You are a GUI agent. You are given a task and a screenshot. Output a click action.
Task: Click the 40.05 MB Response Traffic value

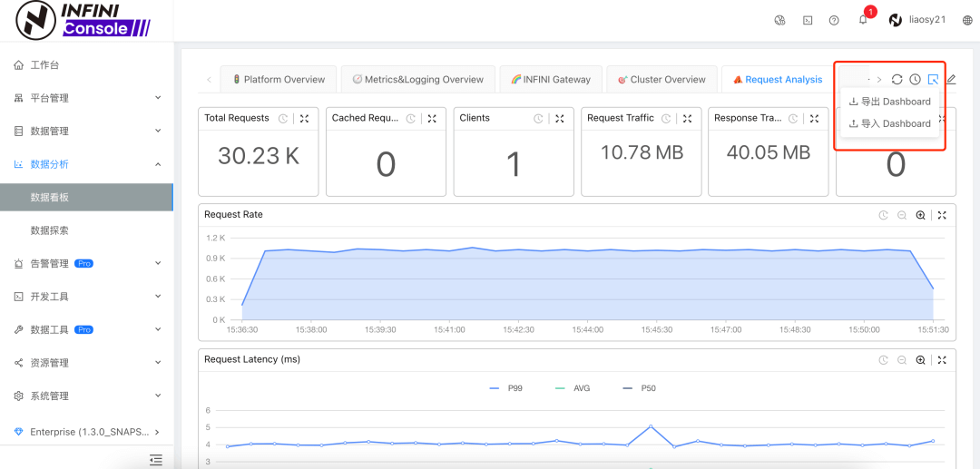[769, 151]
